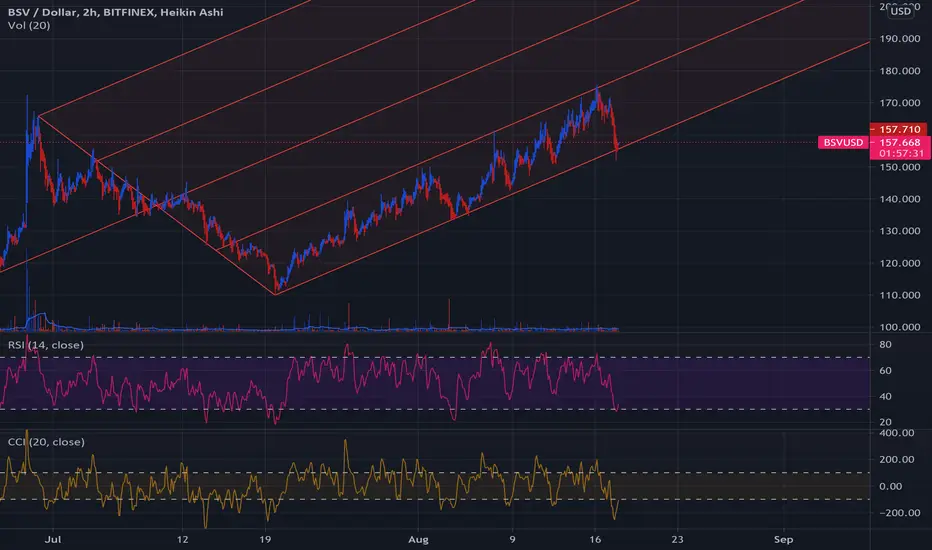Screen dimensions: 932x550
Task: Click the BSV / Dollar chart title
Action: [115, 12]
